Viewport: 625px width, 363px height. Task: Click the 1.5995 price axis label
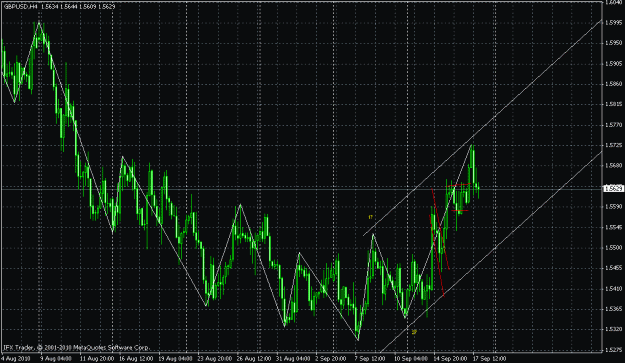coord(614,22)
